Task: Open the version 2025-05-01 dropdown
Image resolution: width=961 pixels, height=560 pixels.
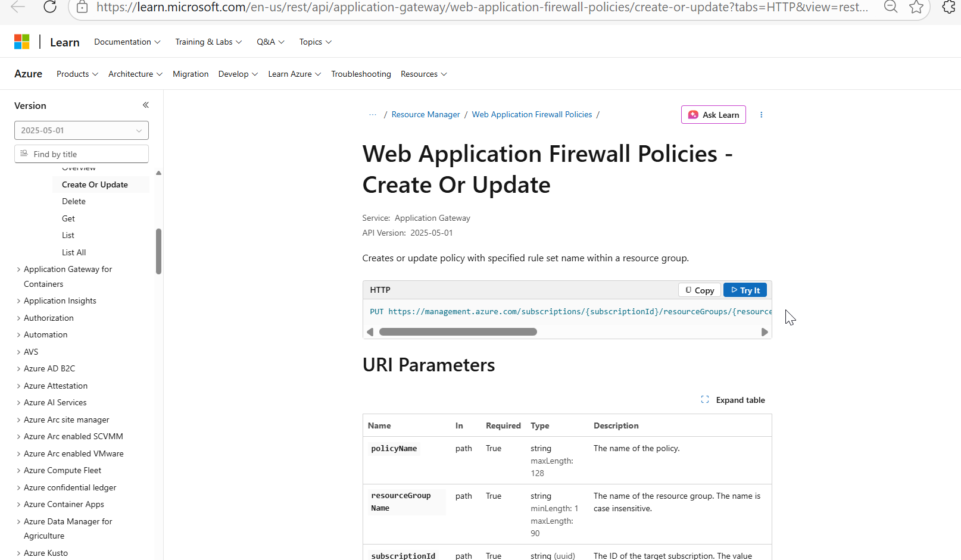Action: click(x=82, y=130)
